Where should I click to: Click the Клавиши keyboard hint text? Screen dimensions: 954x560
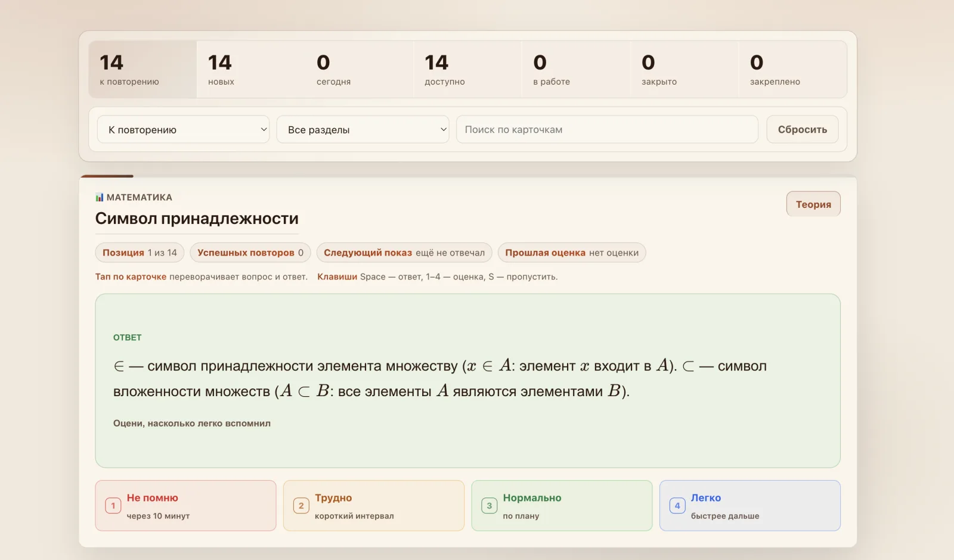tap(438, 276)
